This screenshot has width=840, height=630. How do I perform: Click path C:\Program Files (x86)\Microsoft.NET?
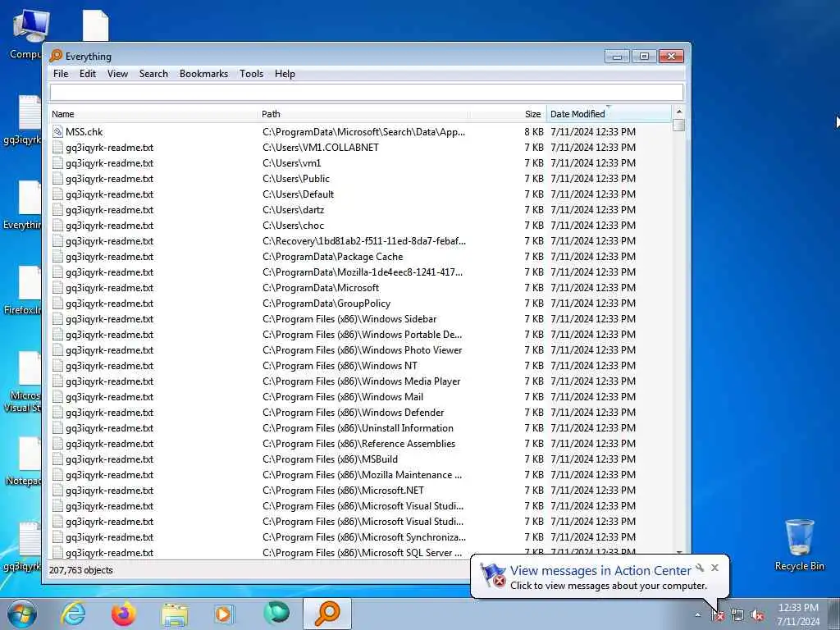pos(344,491)
